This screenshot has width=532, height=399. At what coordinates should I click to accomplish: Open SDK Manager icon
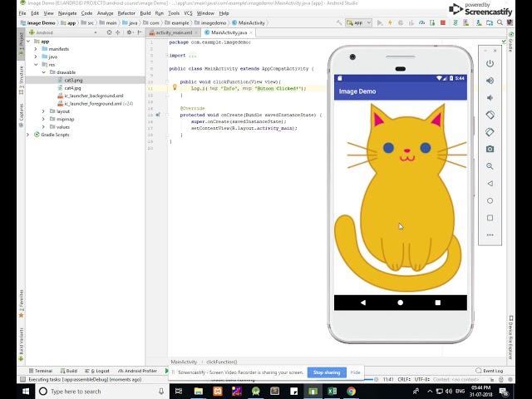coord(479,22)
